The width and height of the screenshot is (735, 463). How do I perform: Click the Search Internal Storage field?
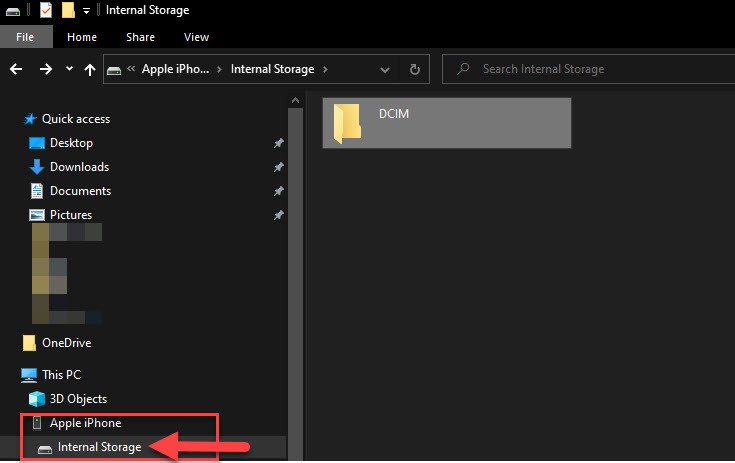tap(590, 69)
